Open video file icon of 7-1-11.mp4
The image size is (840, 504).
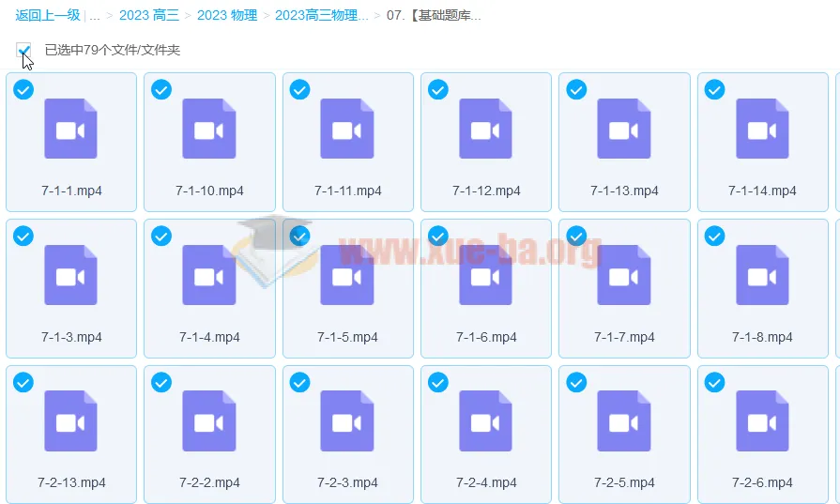pyautogui.click(x=347, y=129)
